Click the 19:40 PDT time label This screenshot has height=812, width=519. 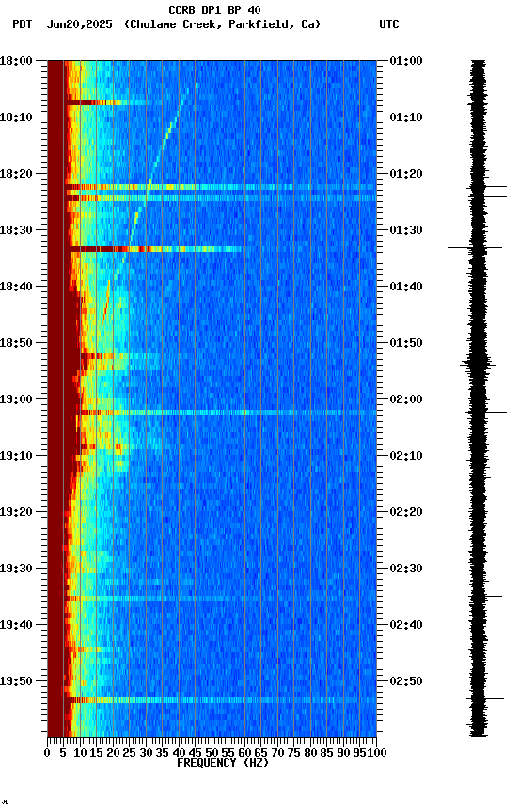[16, 625]
